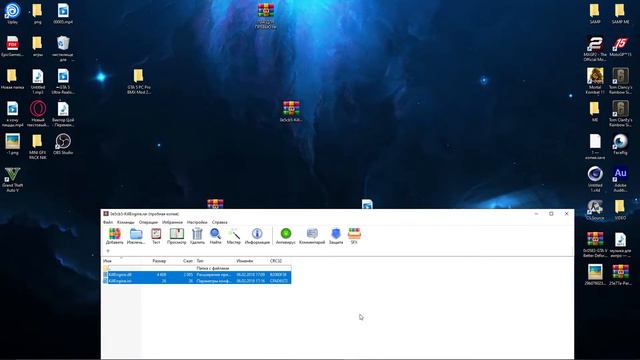Open the Команды menu

tap(125, 222)
